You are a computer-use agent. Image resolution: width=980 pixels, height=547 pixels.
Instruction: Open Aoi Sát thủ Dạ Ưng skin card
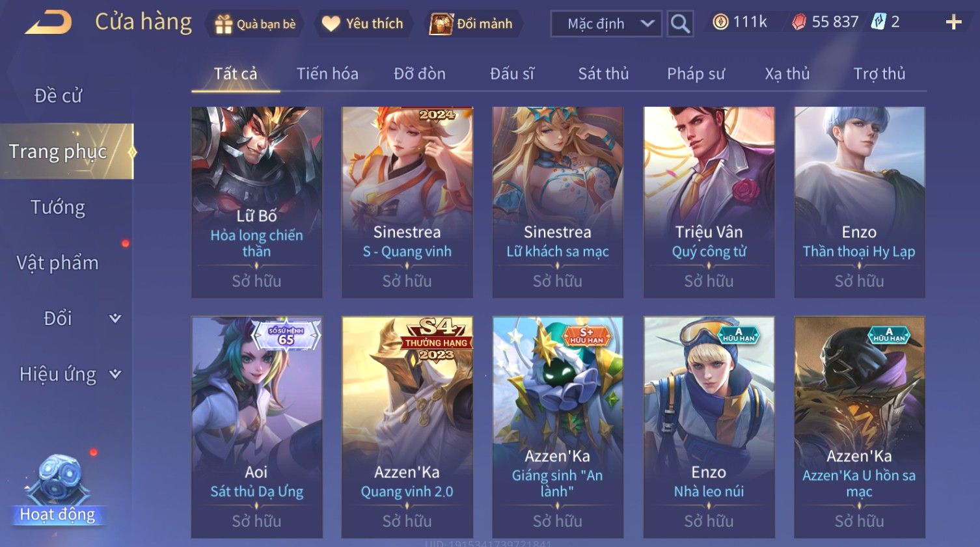[x=257, y=427]
